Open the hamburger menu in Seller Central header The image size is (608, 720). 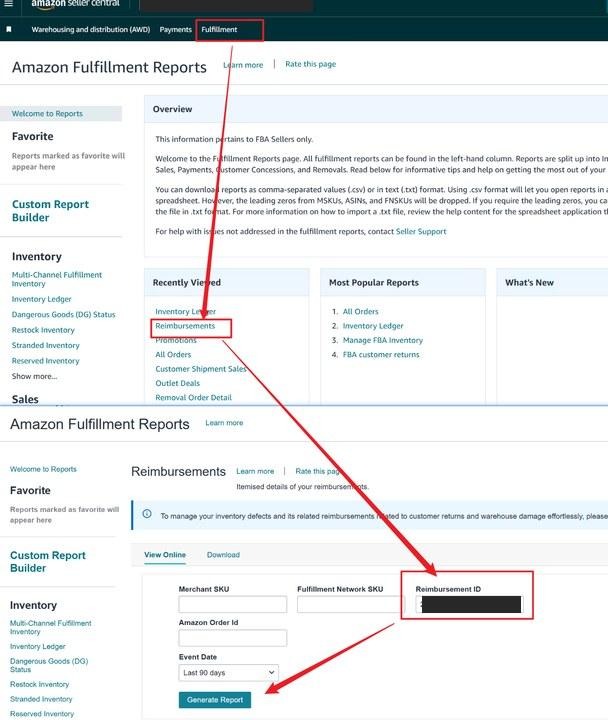(x=8, y=4)
